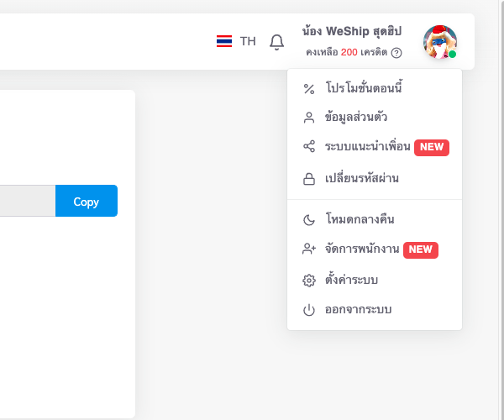Click the percent promotion icon
504x420 pixels.
(309, 89)
